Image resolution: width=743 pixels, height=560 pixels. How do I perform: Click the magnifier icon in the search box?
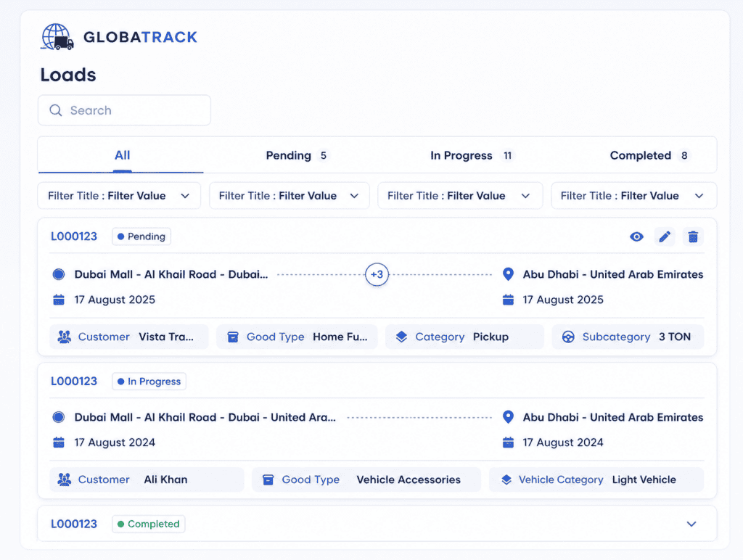pyautogui.click(x=56, y=110)
